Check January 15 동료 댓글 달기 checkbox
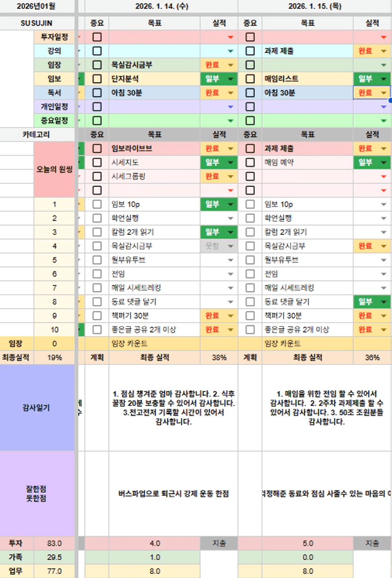Image resolution: width=392 pixels, height=578 pixels. point(250,302)
